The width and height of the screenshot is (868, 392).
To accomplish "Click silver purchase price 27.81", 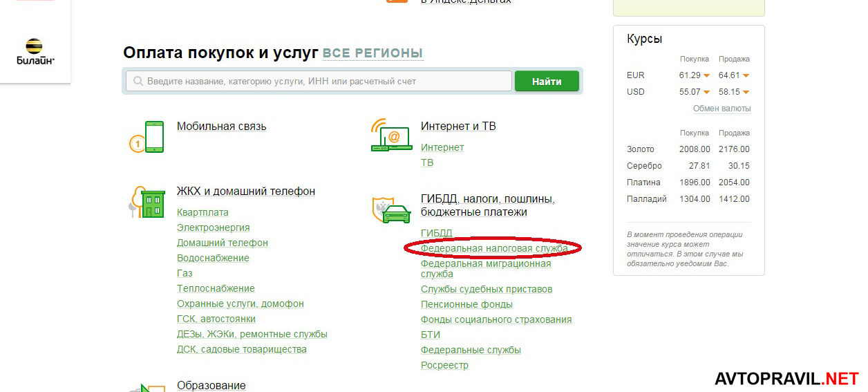I will click(699, 166).
